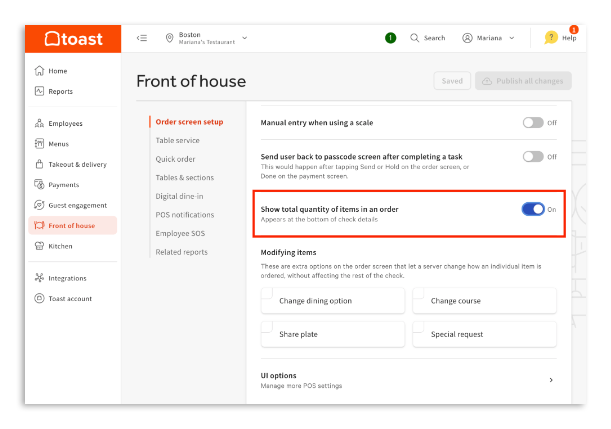
Task: Open Integrations in sidebar
Action: pyautogui.click(x=66, y=278)
